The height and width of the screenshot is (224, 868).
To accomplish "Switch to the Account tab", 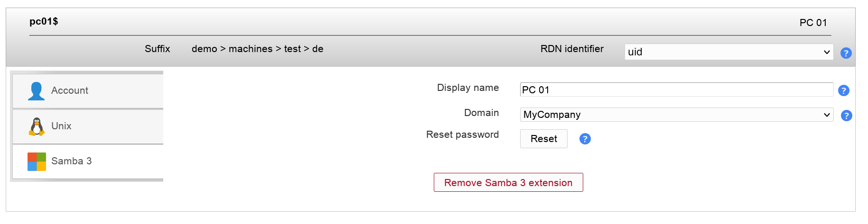I will [x=70, y=90].
